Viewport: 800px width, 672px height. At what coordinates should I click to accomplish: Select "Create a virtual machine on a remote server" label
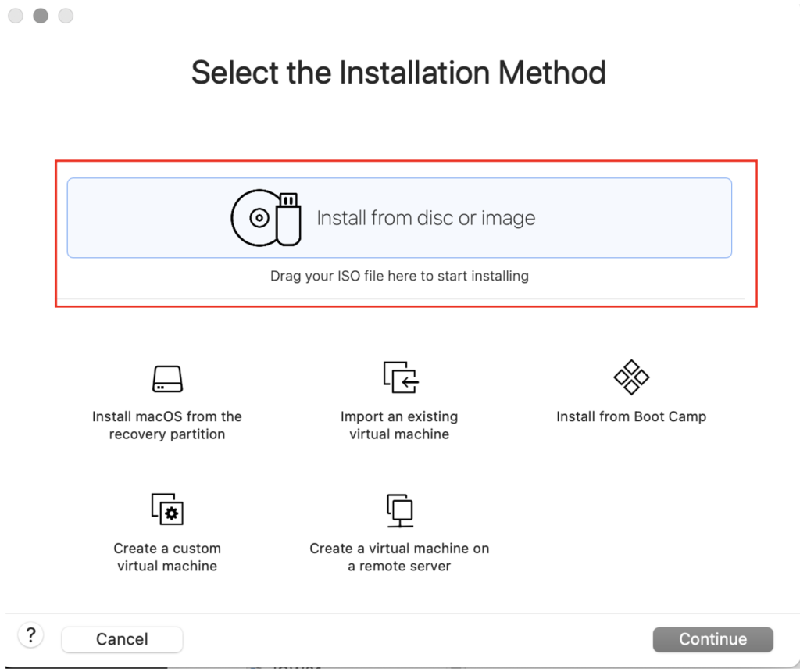coord(399,557)
